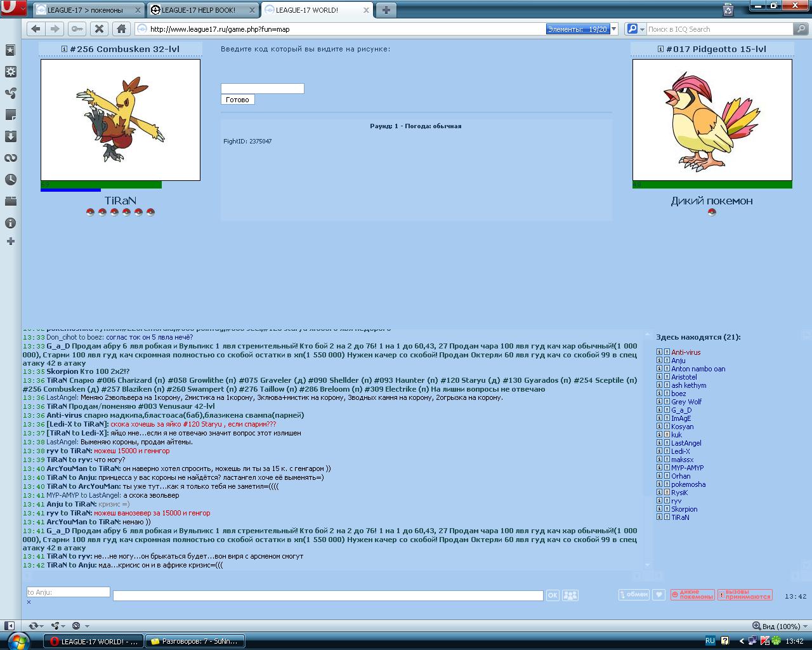Viewport: 812px width, 650px height.
Task: Open the Links sidebar panel
Action: click(x=10, y=158)
